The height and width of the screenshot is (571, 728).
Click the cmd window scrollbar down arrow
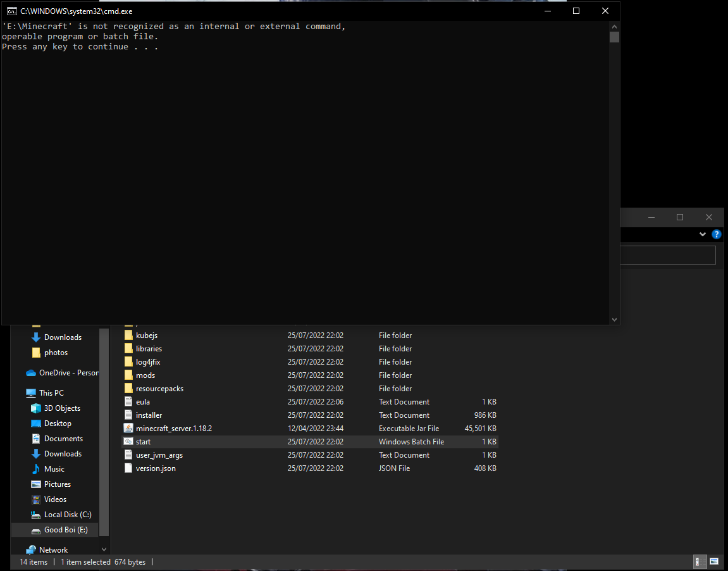614,319
